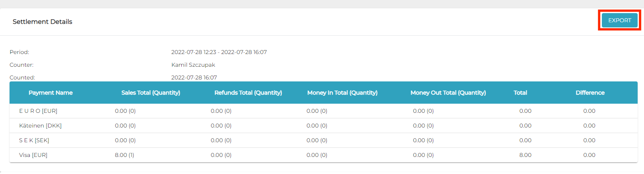Viewport: 644px width, 174px height.
Task: Click the EXPORT button
Action: pyautogui.click(x=619, y=20)
